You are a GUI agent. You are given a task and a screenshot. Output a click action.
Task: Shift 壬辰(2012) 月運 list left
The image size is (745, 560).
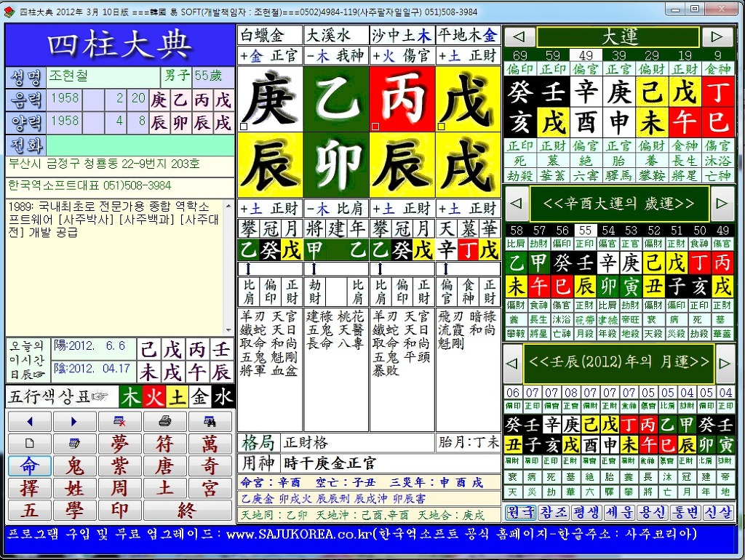click(512, 364)
